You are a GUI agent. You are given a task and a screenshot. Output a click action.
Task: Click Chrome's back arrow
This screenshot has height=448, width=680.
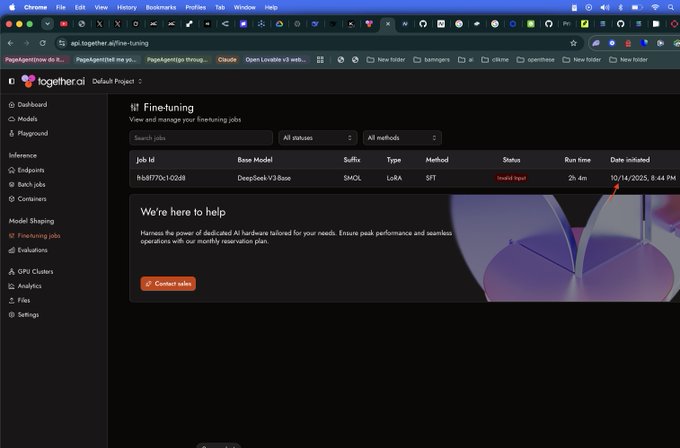10,43
